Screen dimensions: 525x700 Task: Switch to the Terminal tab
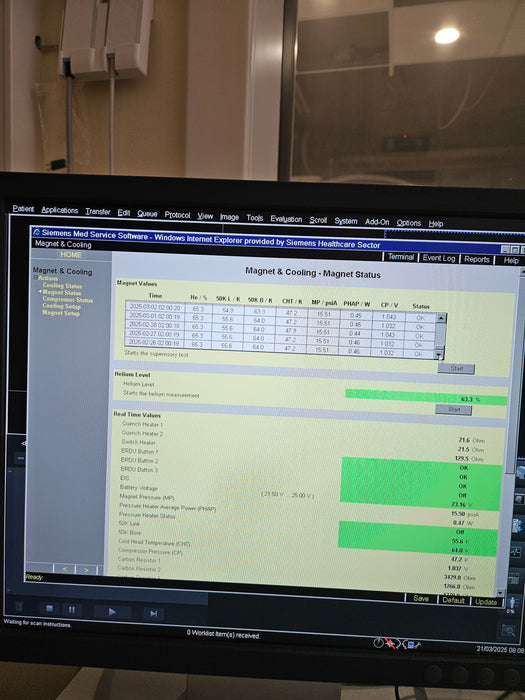[x=401, y=257]
